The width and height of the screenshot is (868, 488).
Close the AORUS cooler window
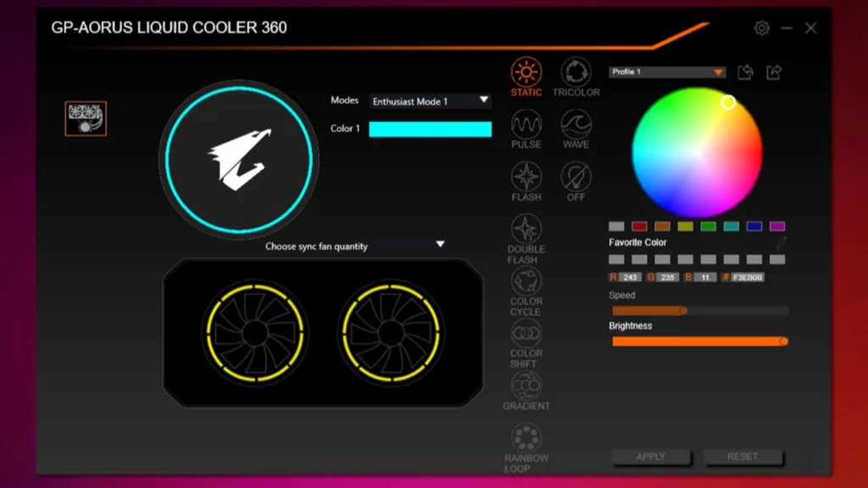pyautogui.click(x=810, y=28)
